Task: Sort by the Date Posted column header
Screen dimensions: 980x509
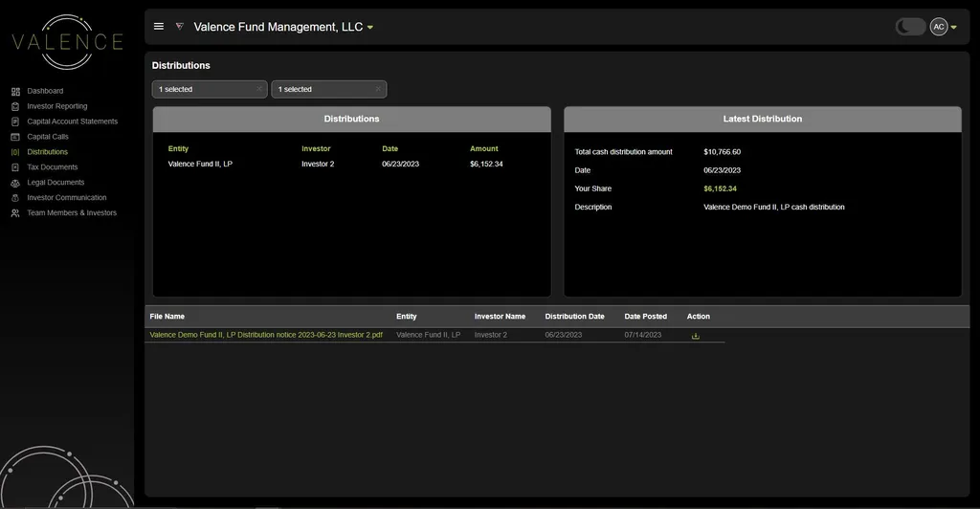Action: [x=646, y=317]
